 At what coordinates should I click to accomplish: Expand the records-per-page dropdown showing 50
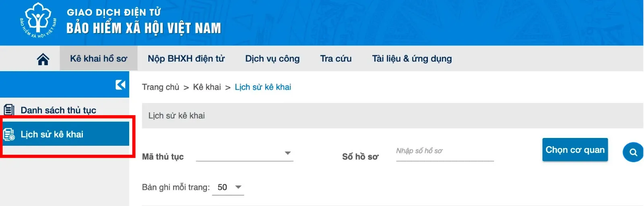coord(228,187)
